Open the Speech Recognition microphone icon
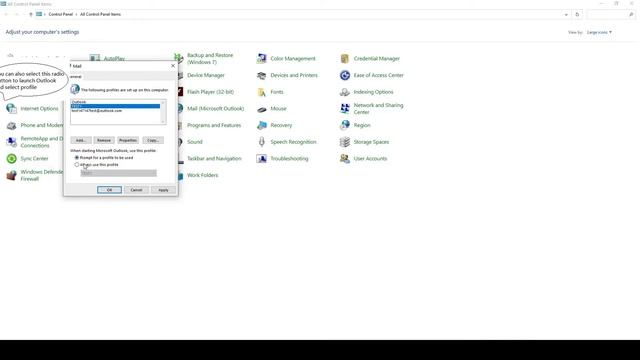This screenshot has width=640, height=360. pos(262,142)
